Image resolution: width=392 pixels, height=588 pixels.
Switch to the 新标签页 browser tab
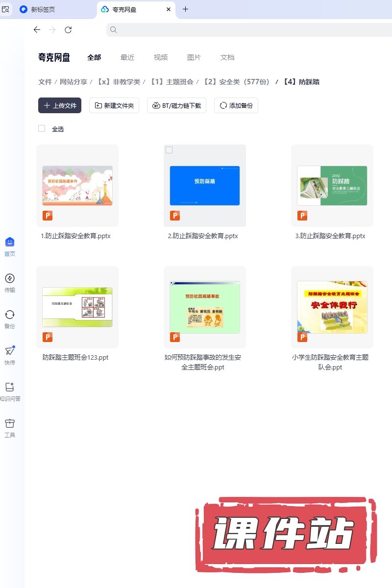tap(49, 9)
